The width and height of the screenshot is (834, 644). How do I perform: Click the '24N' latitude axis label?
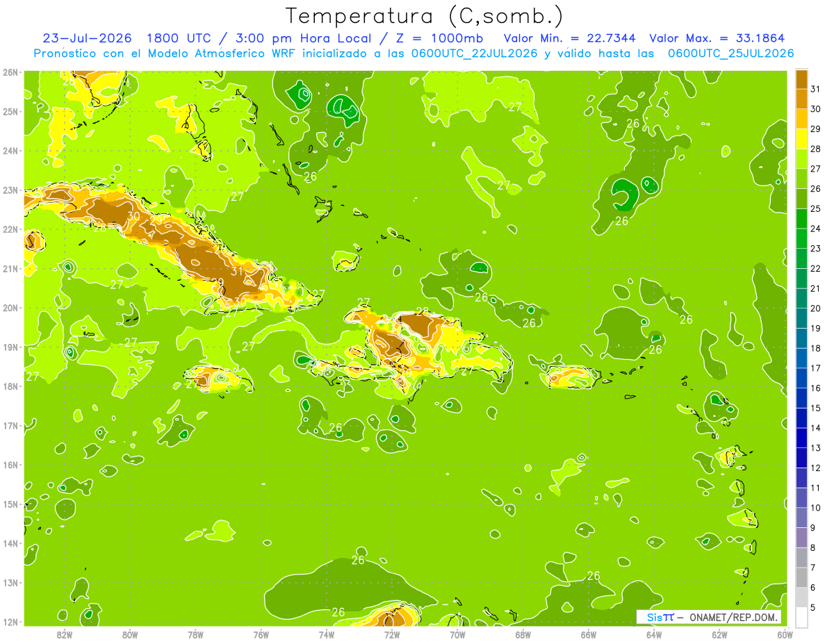[10, 151]
